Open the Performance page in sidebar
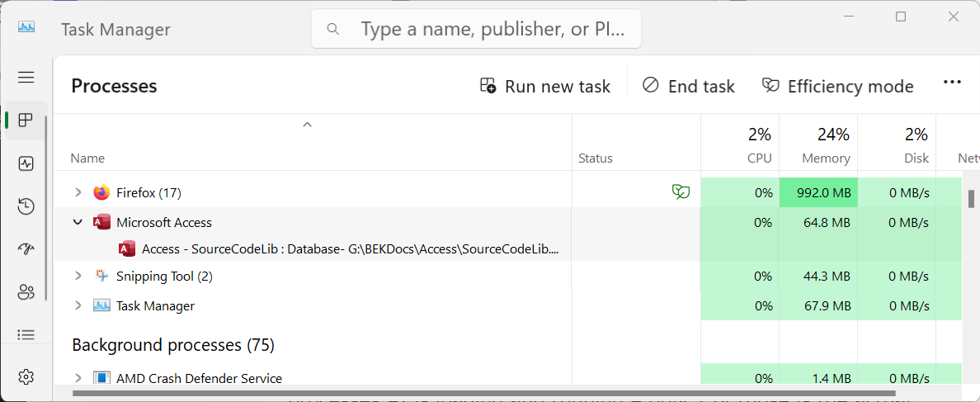980x402 pixels. tap(26, 163)
